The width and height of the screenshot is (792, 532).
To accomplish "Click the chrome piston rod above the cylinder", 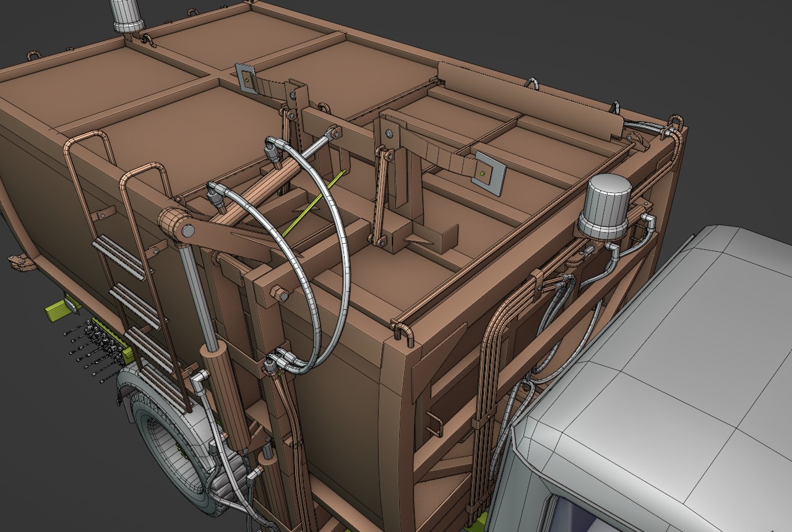I will point(197,291).
